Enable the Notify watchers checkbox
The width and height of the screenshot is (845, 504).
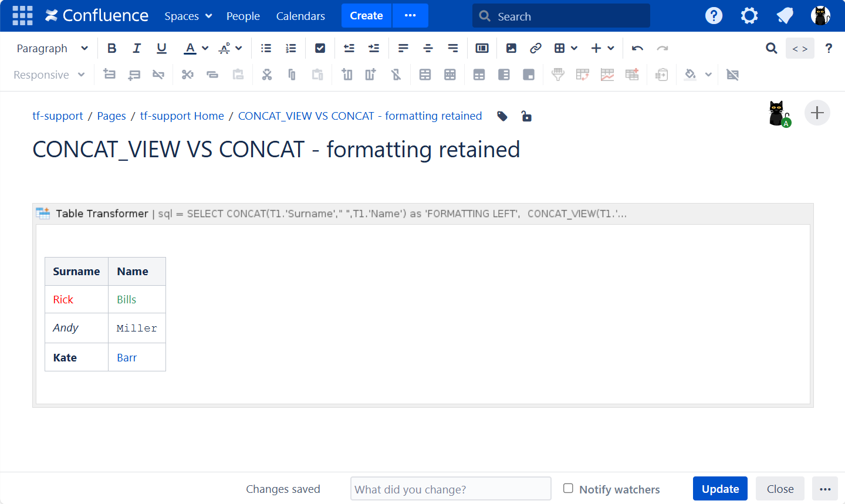[568, 488]
